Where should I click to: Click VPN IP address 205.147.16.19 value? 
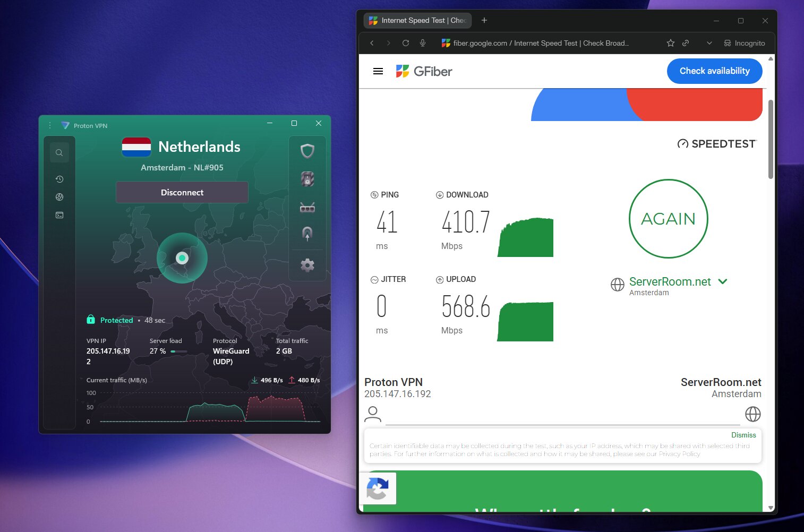point(108,356)
